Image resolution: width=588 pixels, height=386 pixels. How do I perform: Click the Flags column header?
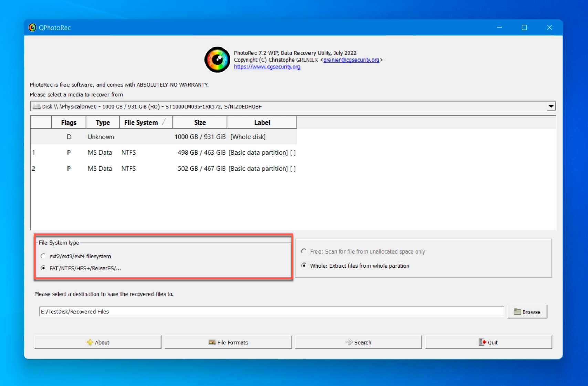(69, 122)
